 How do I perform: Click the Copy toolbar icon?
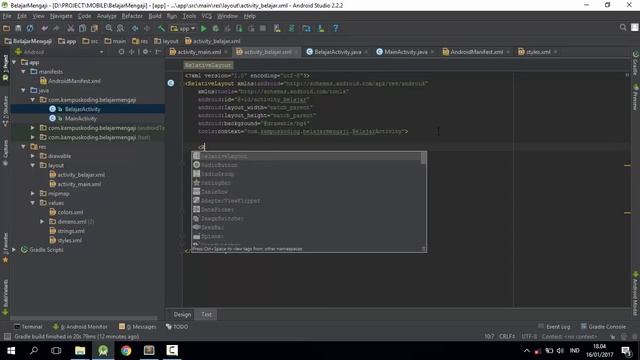[x=82, y=28]
